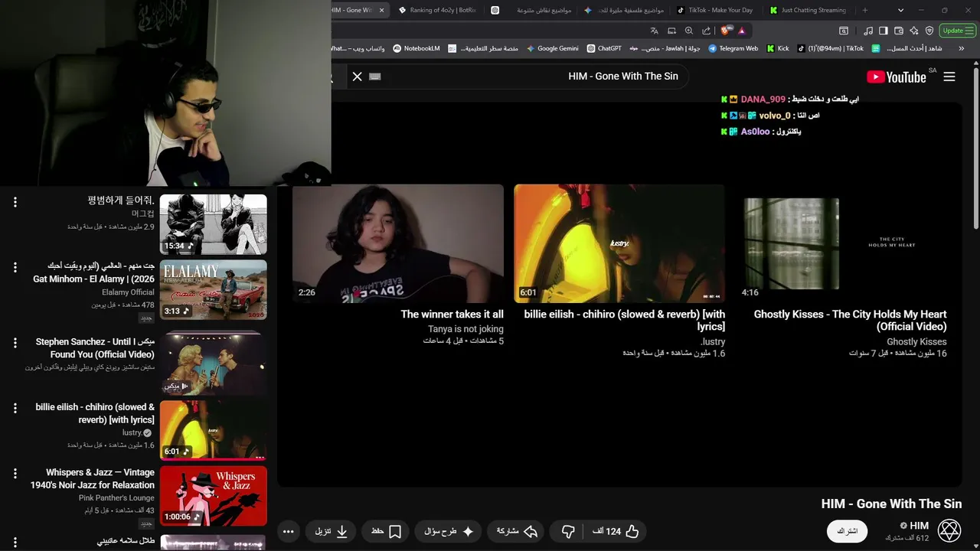Image resolution: width=980 pixels, height=551 pixels.
Task: Play end-screen video The winner takes it all
Action: click(x=398, y=243)
